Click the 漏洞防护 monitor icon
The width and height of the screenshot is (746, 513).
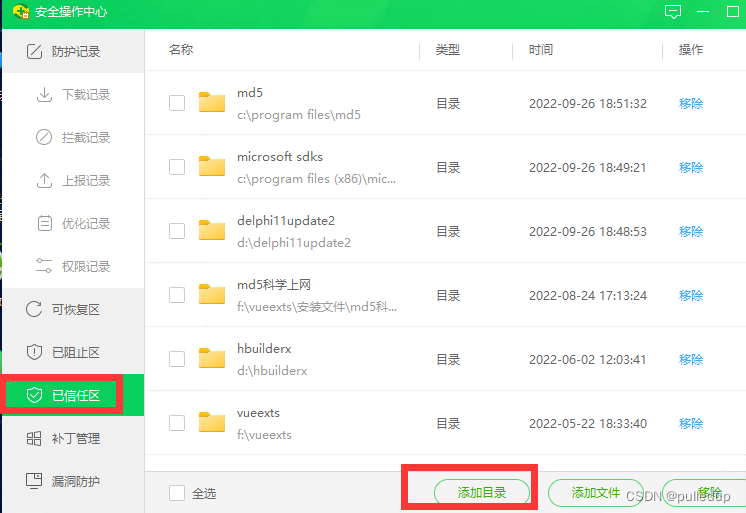pyautogui.click(x=34, y=481)
